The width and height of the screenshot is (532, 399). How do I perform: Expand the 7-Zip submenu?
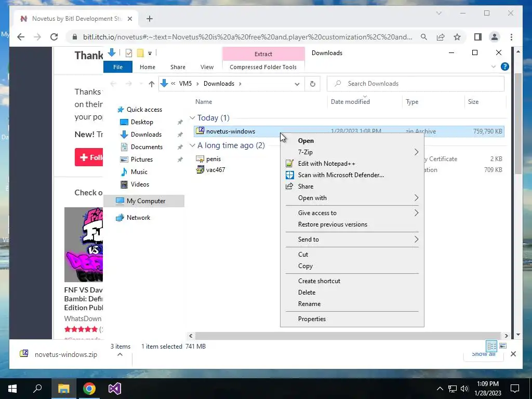tap(352, 152)
